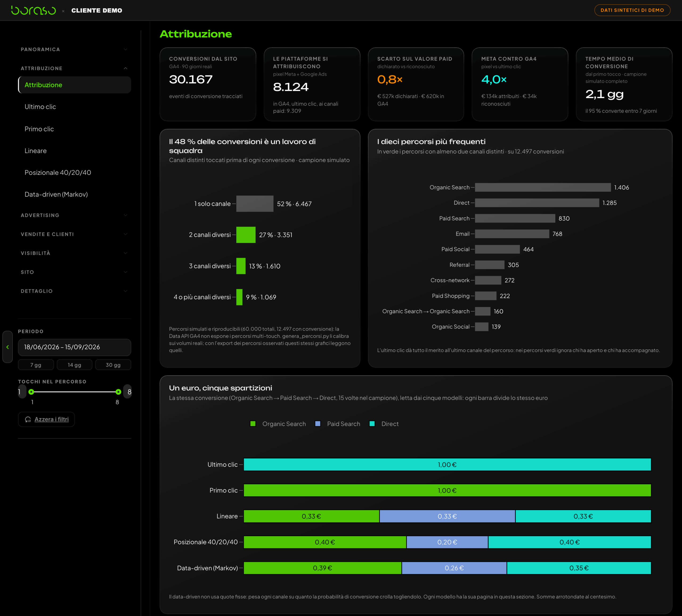Click the Organic Search bar showing 1.406
Viewport: 682px width, 616px height.
[x=543, y=187]
